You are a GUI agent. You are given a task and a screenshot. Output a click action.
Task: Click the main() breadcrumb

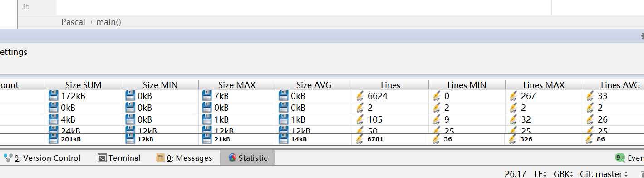[108, 22]
